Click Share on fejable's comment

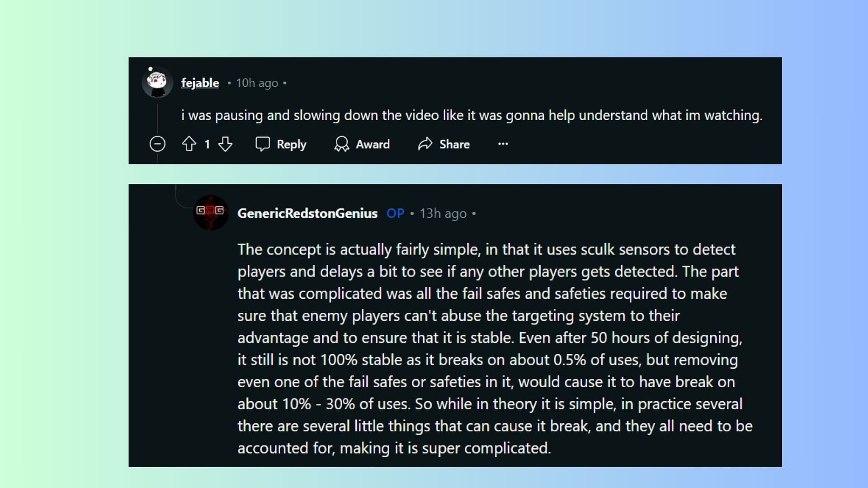coord(443,144)
